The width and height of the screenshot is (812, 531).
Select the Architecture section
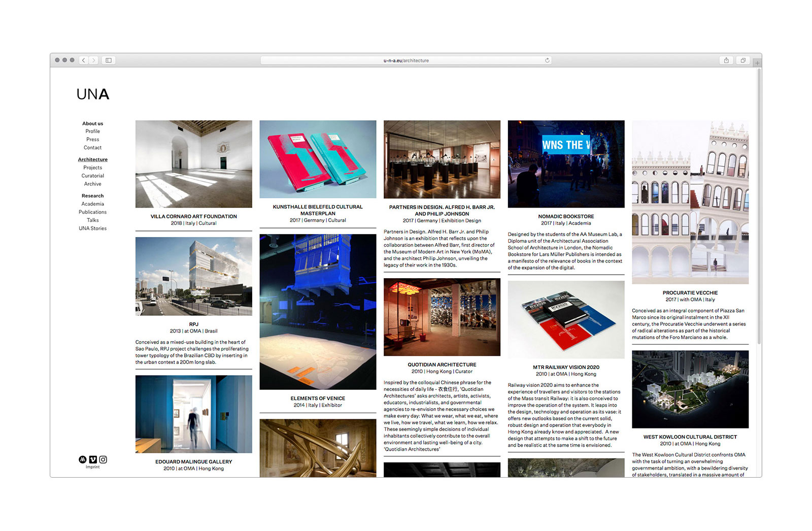tap(93, 159)
